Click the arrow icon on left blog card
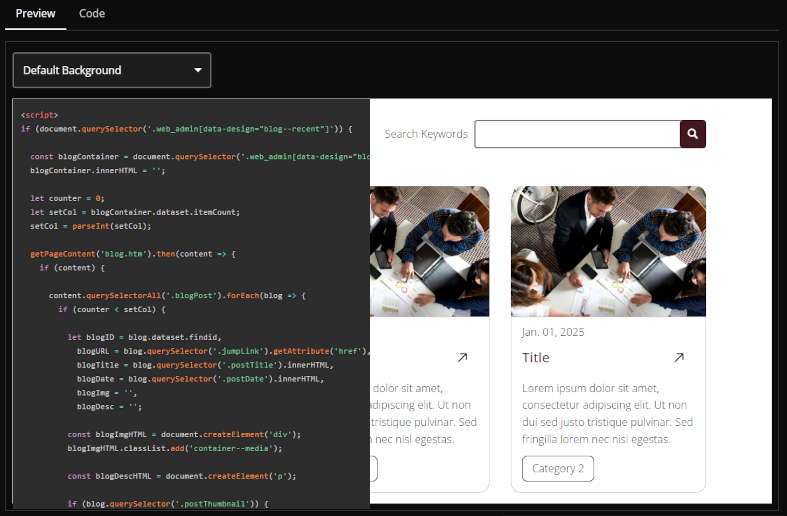The height and width of the screenshot is (516, 787). tap(462, 357)
